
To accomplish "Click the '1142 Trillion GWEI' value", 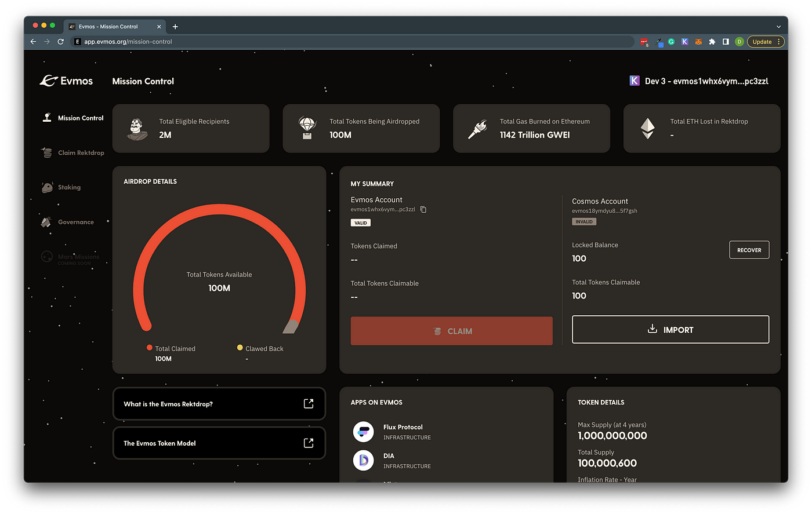I will click(x=535, y=135).
